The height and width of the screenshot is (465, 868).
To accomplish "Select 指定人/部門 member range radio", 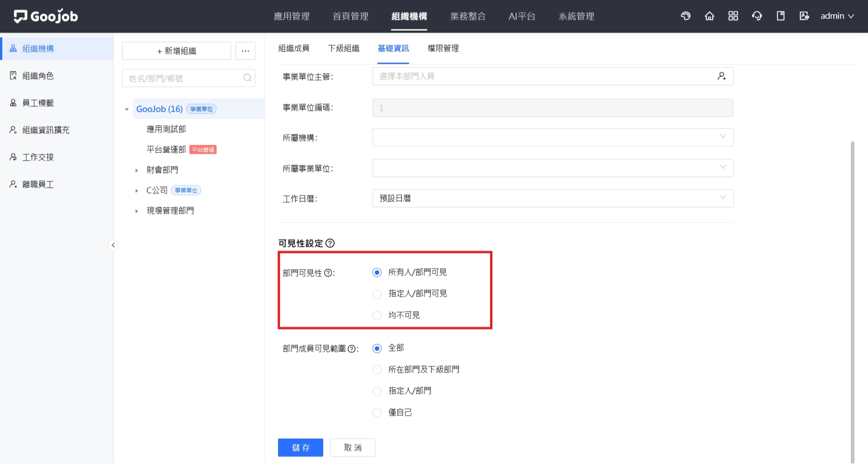I will (377, 391).
